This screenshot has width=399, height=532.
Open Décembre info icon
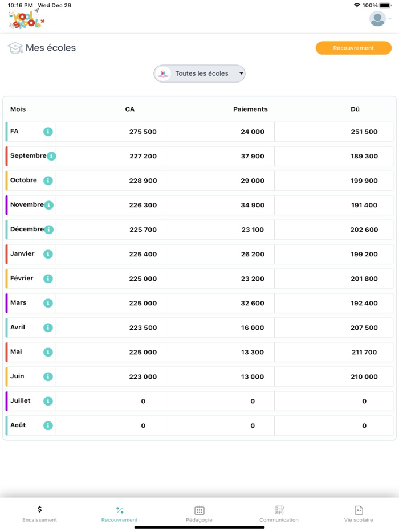pos(49,230)
